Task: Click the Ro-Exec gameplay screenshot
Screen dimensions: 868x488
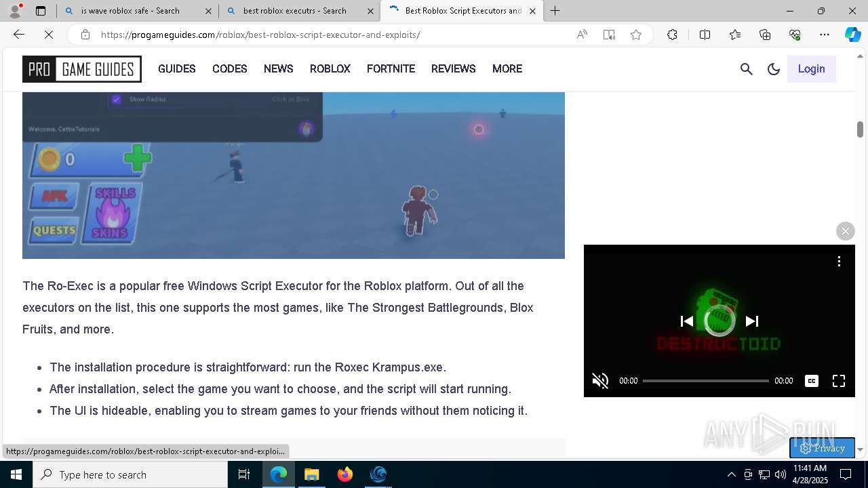Action: point(294,176)
